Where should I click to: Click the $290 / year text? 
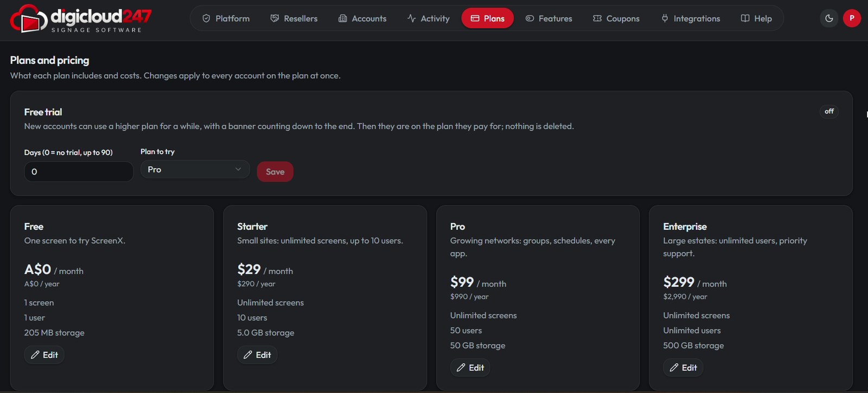tap(256, 284)
